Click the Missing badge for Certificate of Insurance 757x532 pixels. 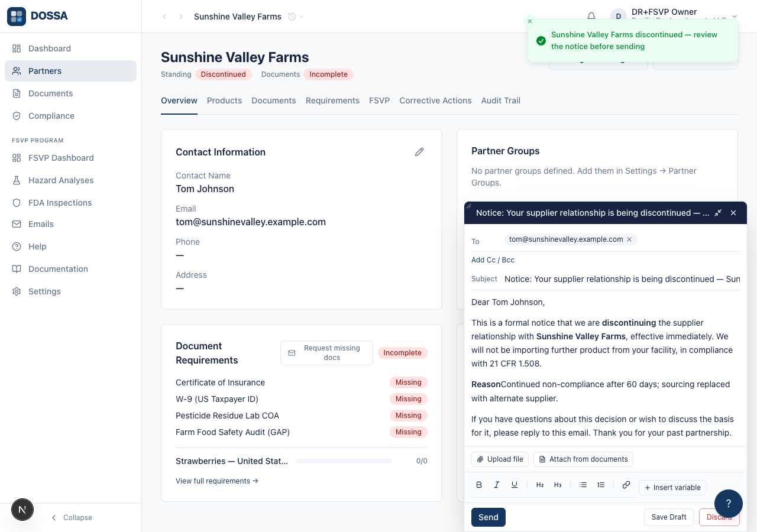click(x=409, y=382)
